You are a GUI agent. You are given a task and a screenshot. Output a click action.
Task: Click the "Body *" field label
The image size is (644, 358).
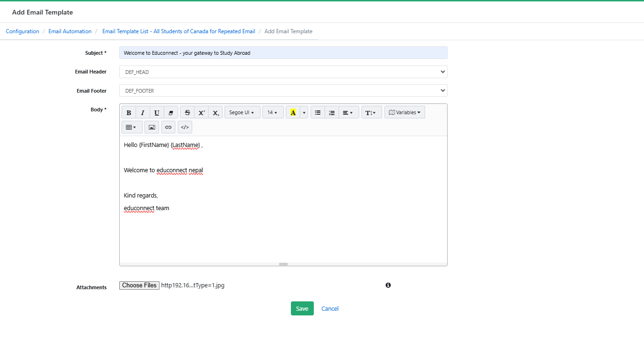click(99, 110)
